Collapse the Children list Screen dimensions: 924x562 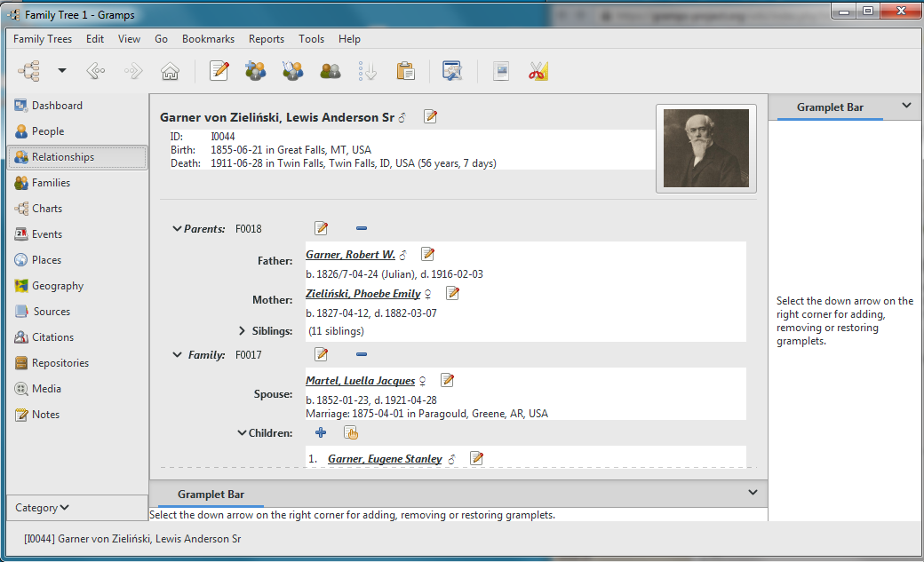pos(242,433)
